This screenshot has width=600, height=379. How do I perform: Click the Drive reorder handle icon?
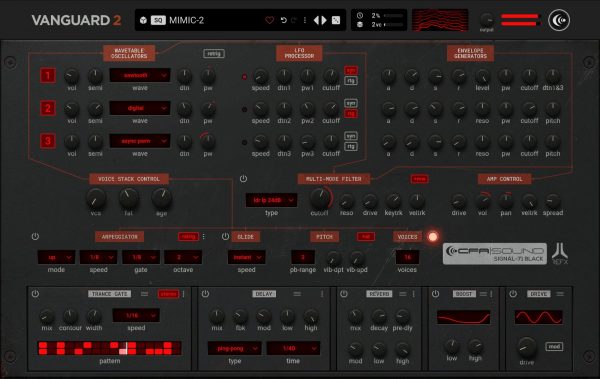click(x=560, y=294)
